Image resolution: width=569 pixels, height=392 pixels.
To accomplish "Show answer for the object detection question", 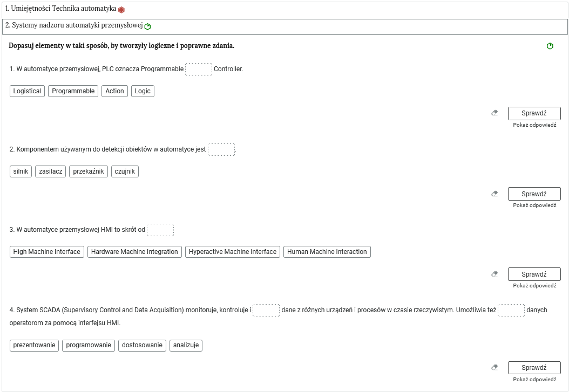I will (534, 205).
